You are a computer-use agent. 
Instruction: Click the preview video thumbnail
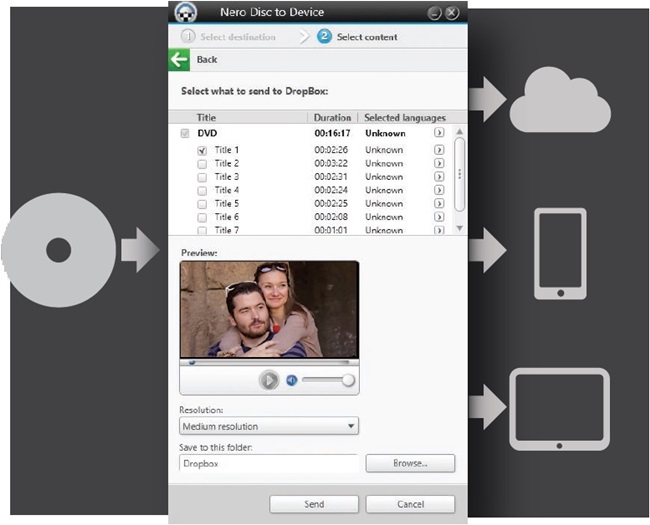coord(269,309)
